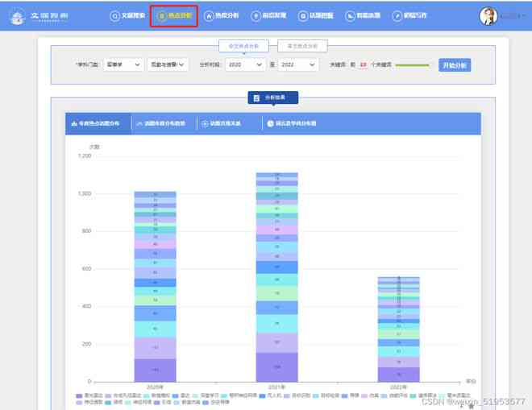Click the 2020 stacked bar
Screen dimensions: 532x410
(155, 287)
